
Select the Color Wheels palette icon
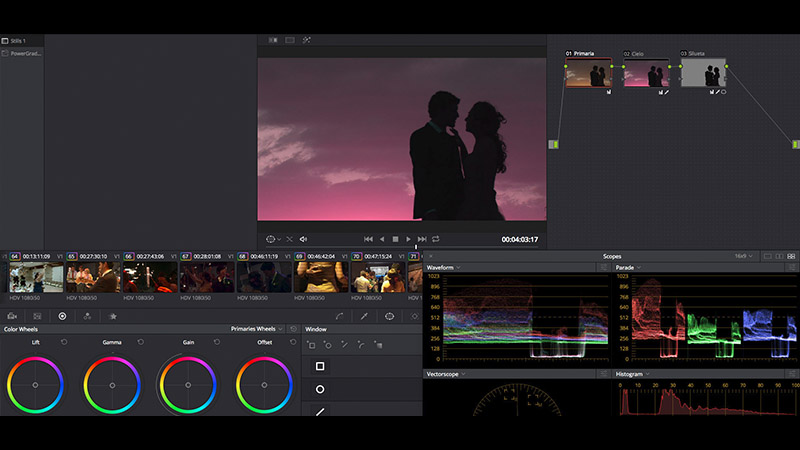tap(62, 316)
